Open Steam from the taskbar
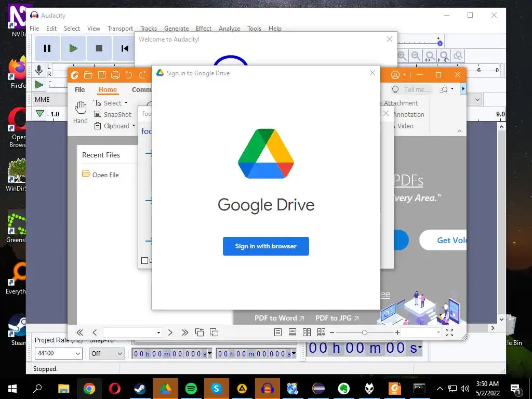The width and height of the screenshot is (532, 399). [140, 388]
